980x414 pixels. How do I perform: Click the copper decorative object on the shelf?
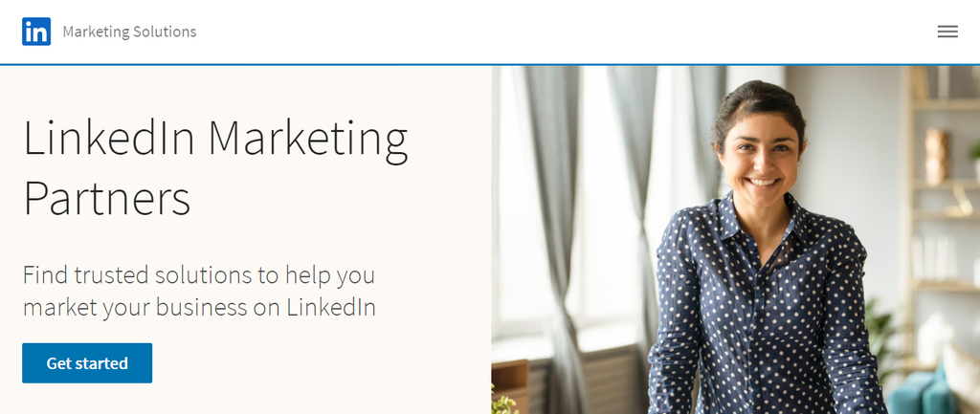(937, 153)
